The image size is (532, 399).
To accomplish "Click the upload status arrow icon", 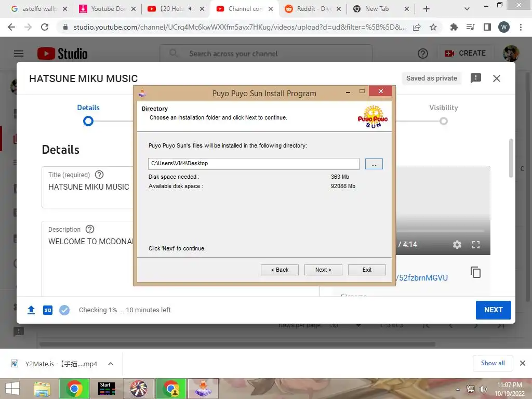I will point(31,310).
